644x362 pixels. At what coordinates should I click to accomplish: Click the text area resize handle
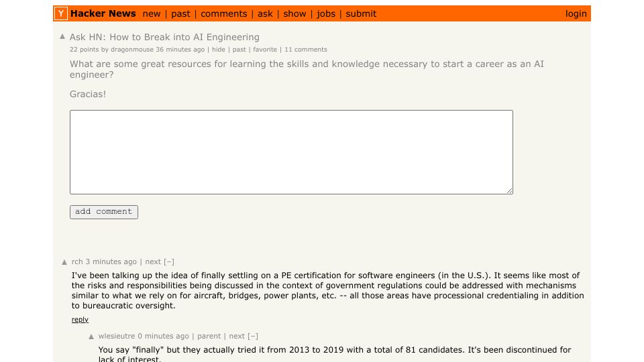(509, 190)
